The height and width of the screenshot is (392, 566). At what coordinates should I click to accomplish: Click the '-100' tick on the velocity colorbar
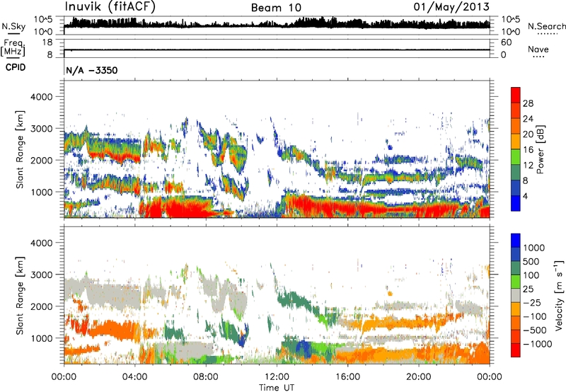(x=535, y=316)
